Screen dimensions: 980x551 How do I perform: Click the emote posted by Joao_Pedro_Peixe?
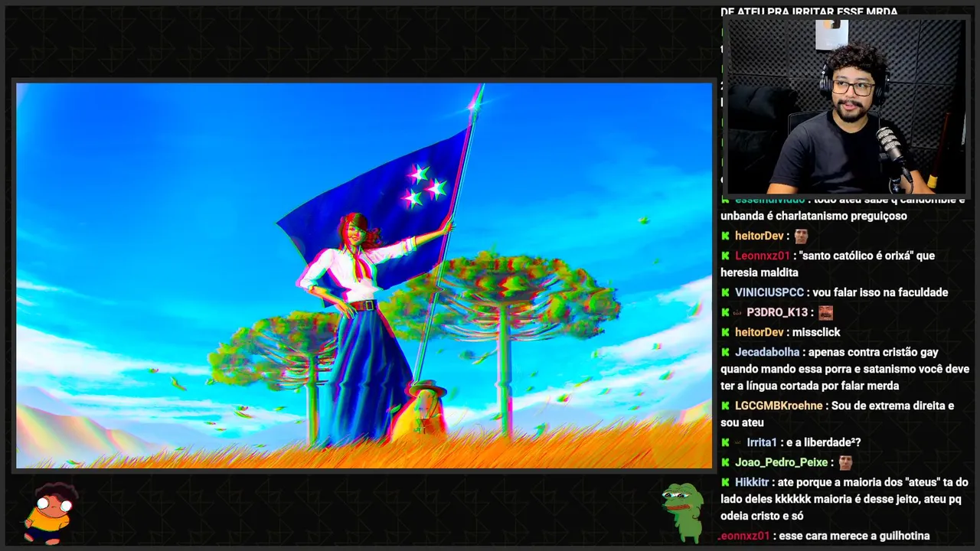[x=845, y=462]
